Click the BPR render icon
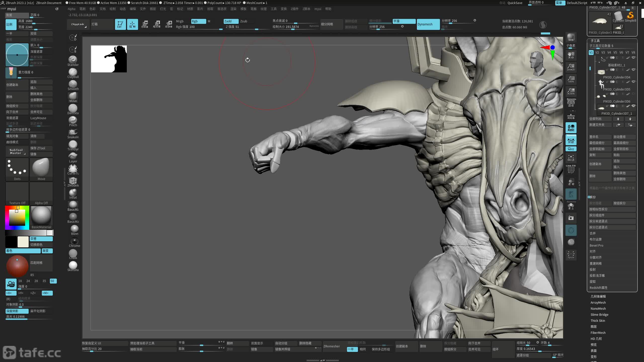Image resolution: width=644 pixels, height=362 pixels. [571, 37]
